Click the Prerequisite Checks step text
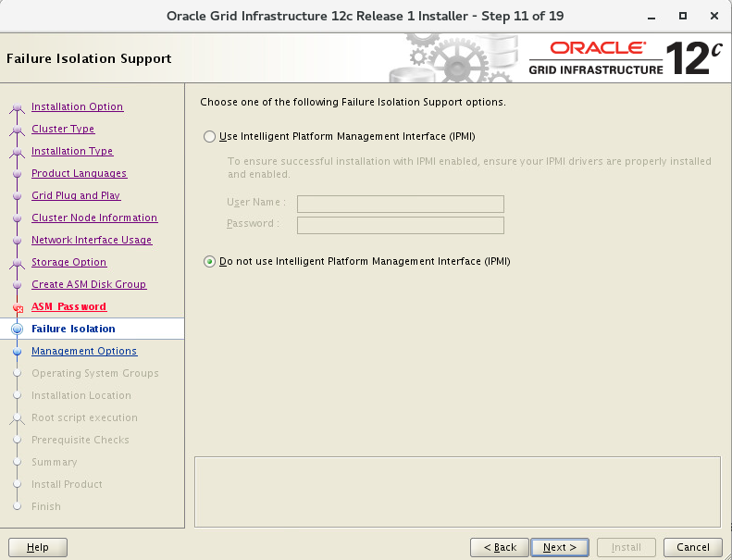 click(81, 440)
